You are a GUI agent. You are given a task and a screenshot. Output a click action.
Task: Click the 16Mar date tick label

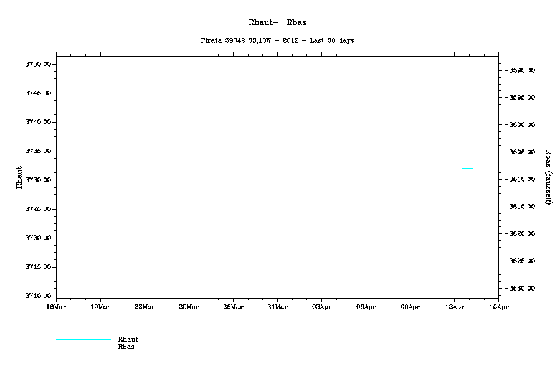click(56, 307)
